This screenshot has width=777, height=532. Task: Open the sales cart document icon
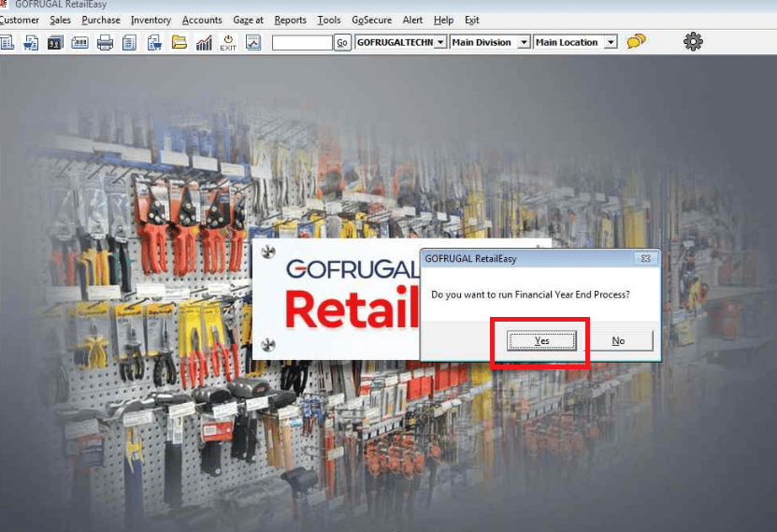(31, 43)
